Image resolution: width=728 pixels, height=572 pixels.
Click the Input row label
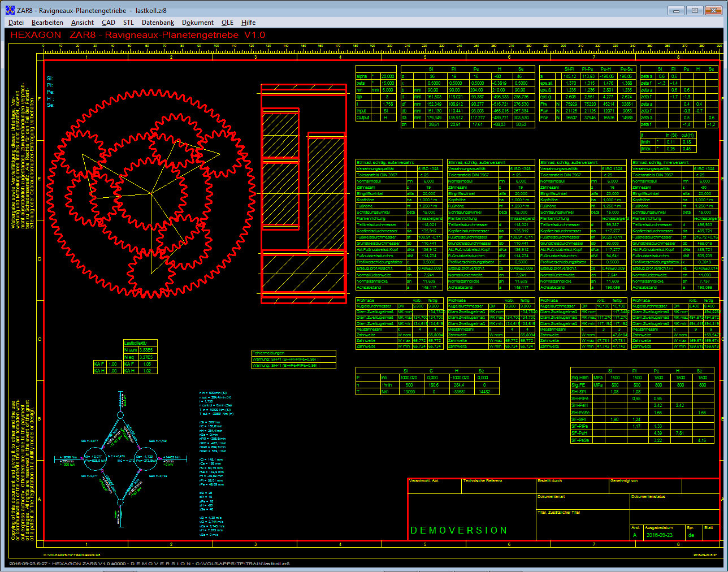[362, 111]
